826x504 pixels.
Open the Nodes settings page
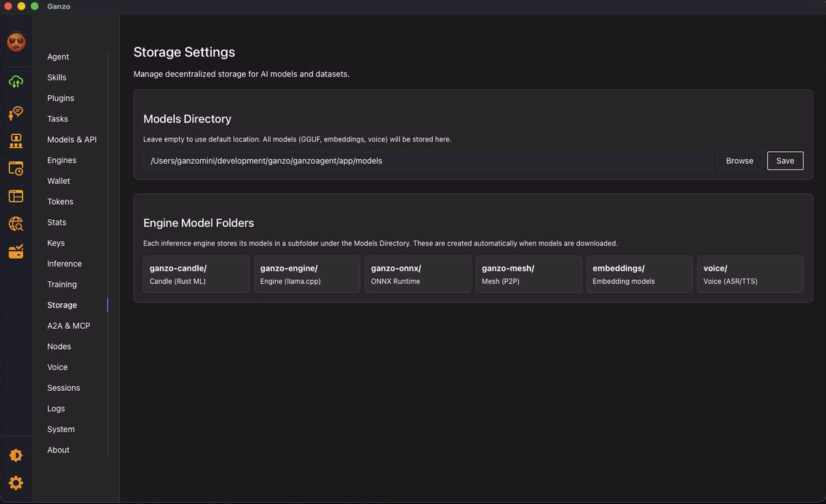pos(59,346)
